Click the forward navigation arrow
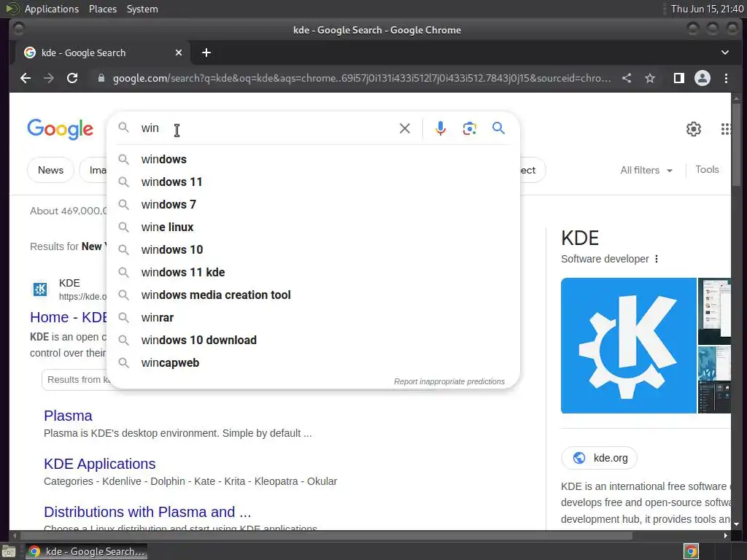747x560 pixels. pos(49,78)
